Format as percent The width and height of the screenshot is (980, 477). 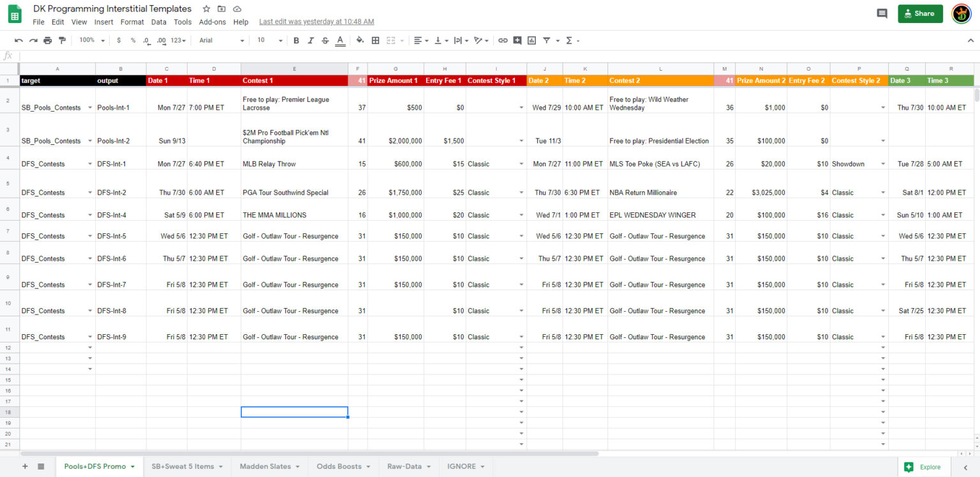133,40
